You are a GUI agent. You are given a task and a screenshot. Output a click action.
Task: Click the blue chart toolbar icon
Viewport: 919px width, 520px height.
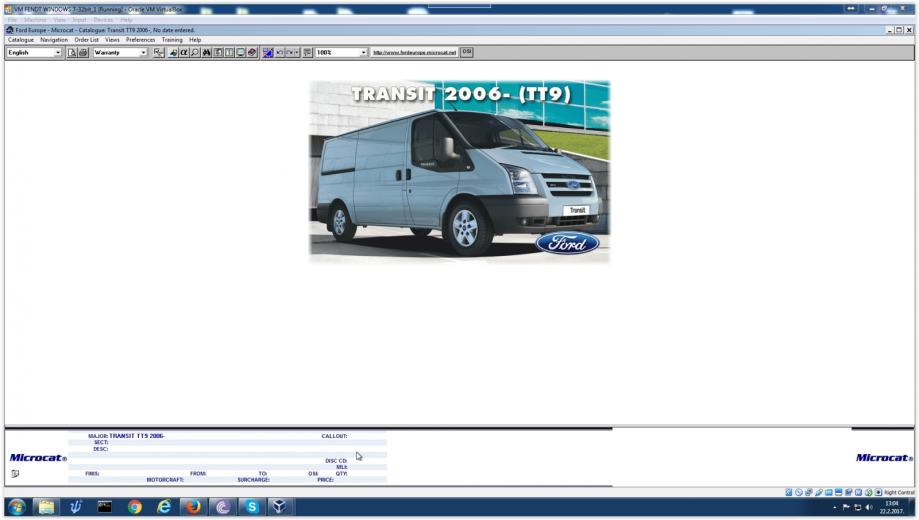click(x=268, y=52)
